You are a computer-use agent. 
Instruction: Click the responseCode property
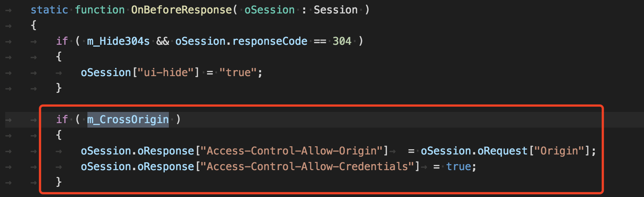click(x=270, y=41)
